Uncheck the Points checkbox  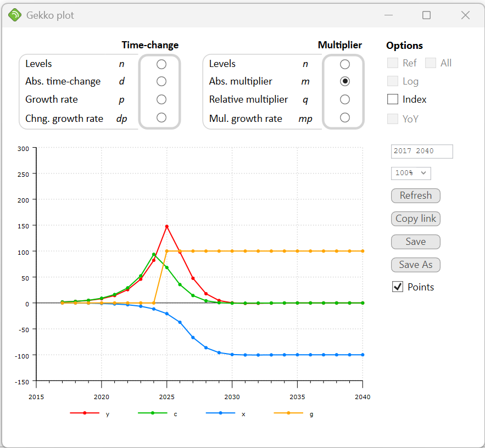398,287
